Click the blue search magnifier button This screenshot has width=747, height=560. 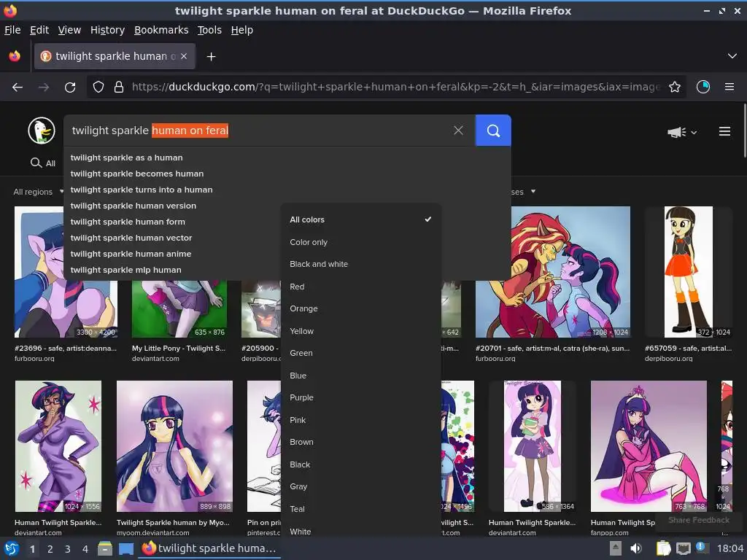tap(493, 131)
